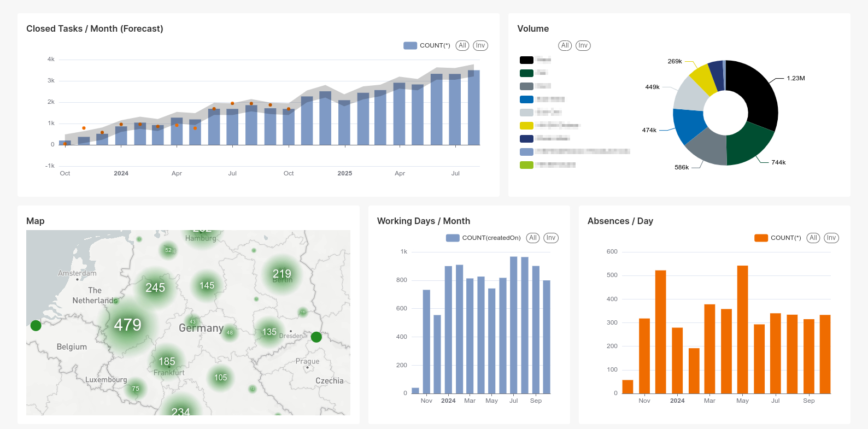Click the bar above Nov in Working Days chart

[x=426, y=342]
